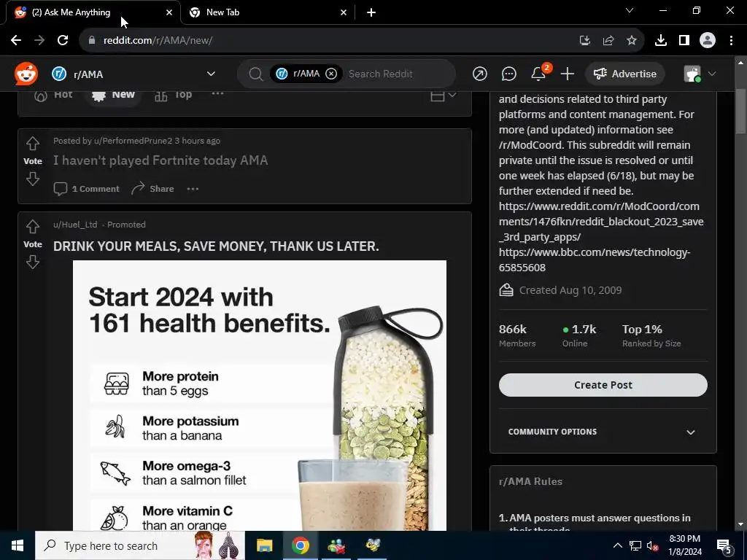The width and height of the screenshot is (747, 560).
Task: Click the 1.7k Online count
Action: [578, 335]
